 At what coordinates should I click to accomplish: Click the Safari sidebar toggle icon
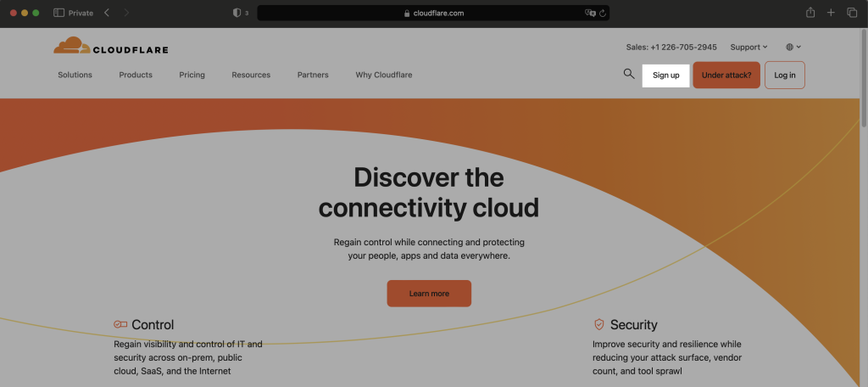[x=59, y=13]
